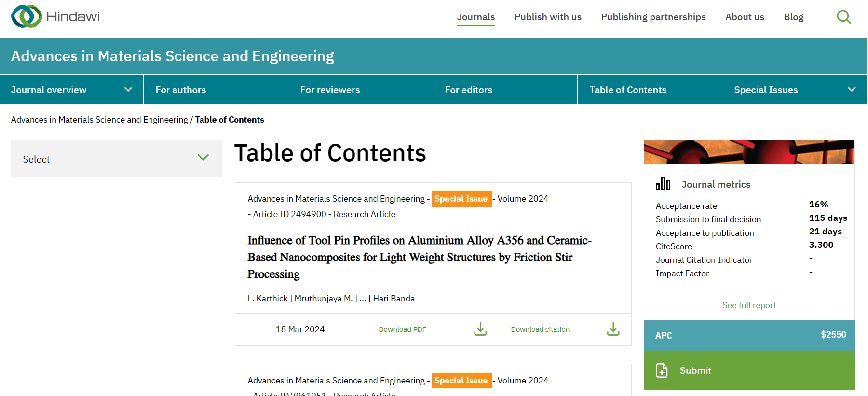Open the Table of Contents tab

click(x=650, y=90)
